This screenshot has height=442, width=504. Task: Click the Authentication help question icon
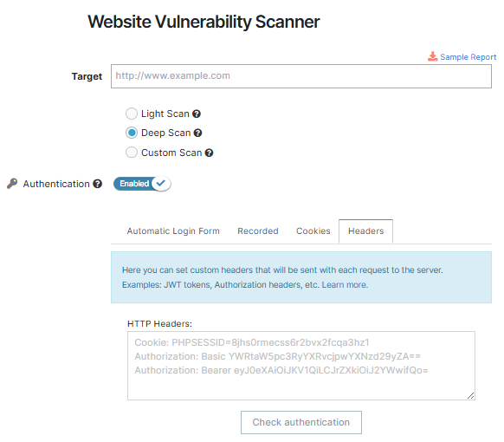(x=97, y=184)
